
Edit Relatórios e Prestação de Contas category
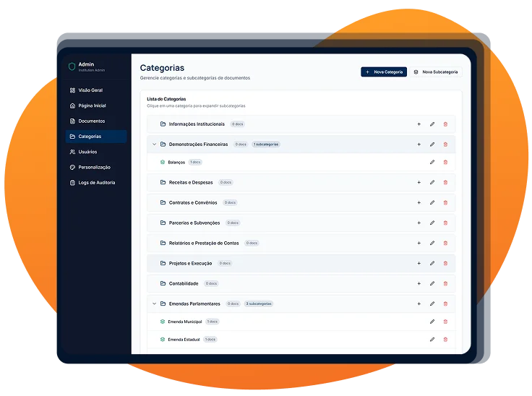tap(432, 243)
